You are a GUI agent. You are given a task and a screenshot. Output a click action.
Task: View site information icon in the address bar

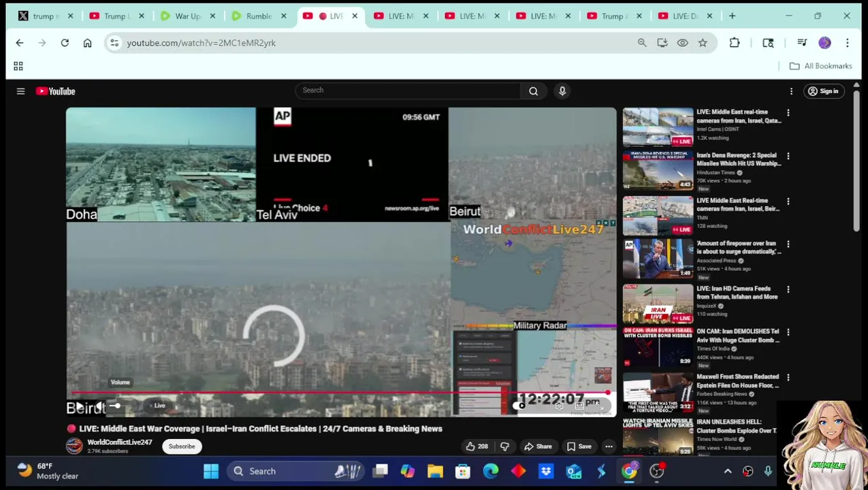click(x=114, y=43)
